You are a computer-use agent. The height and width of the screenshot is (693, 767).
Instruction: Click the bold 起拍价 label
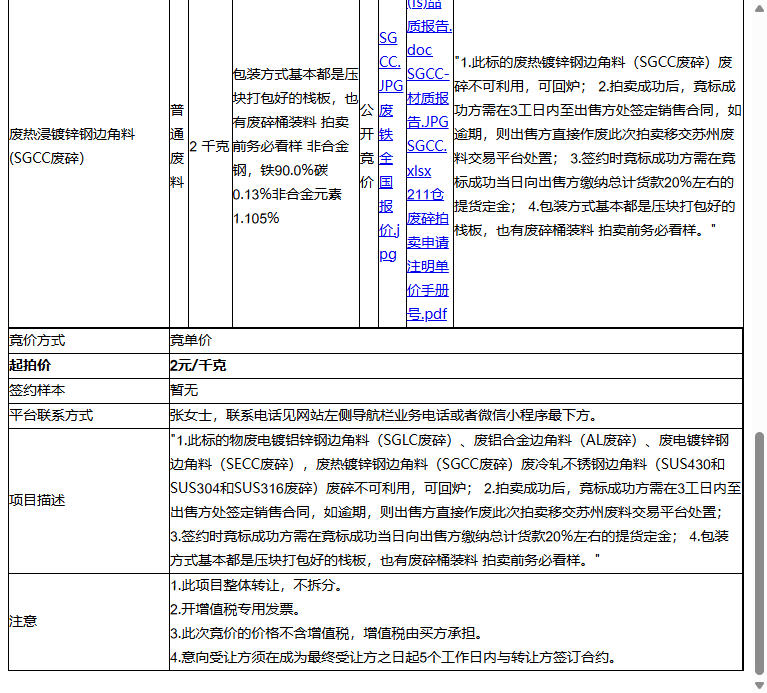30,365
